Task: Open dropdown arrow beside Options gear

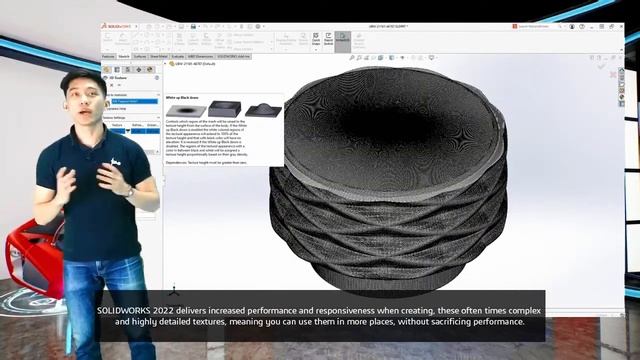Action: 264,27
